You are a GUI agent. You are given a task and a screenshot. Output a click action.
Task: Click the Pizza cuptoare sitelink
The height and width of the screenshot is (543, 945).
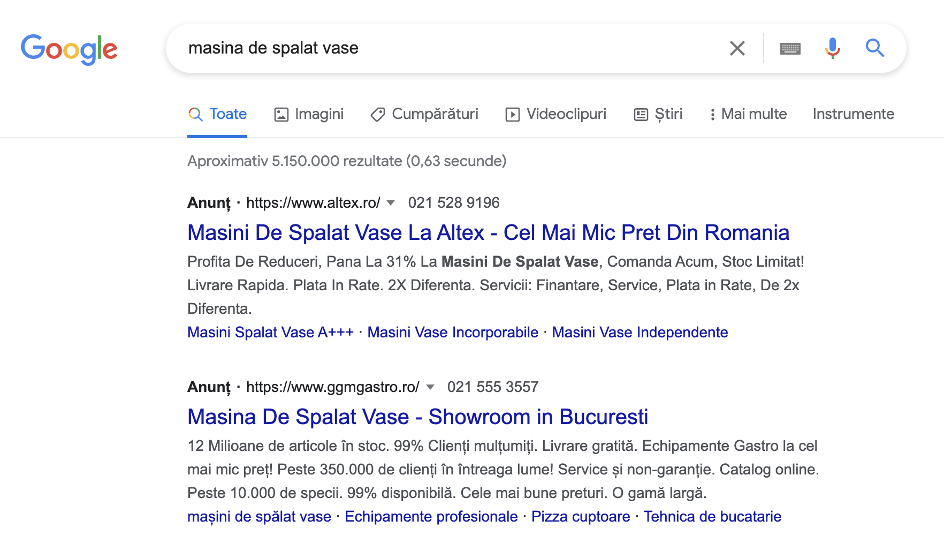[x=580, y=517]
